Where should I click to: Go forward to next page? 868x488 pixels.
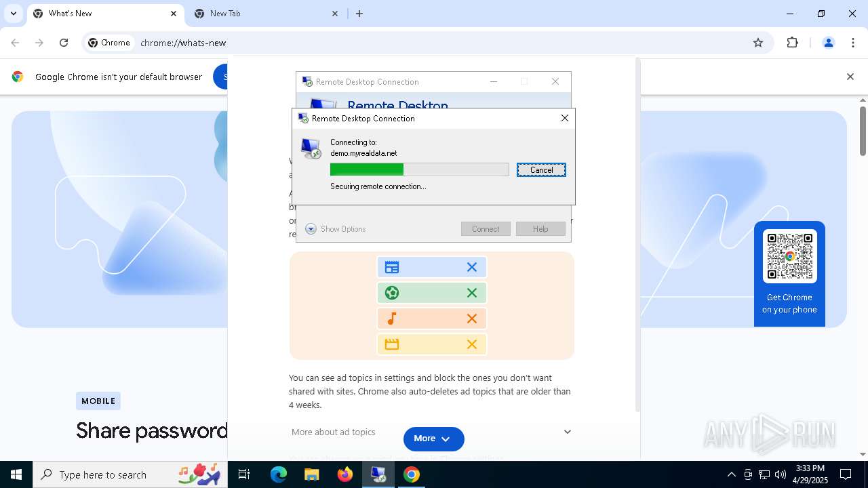[x=39, y=43]
